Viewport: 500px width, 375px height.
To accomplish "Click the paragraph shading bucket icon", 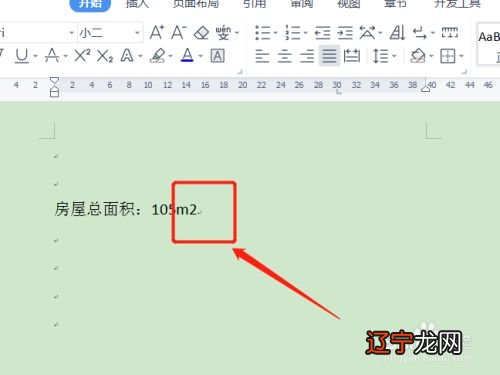I will coord(418,56).
